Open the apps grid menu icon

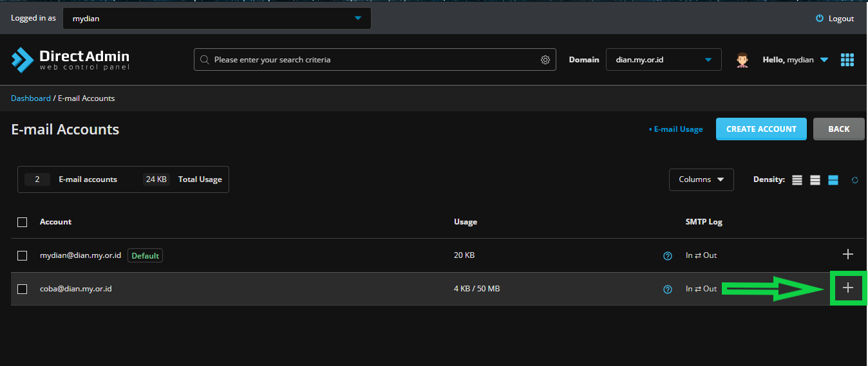[x=847, y=60]
